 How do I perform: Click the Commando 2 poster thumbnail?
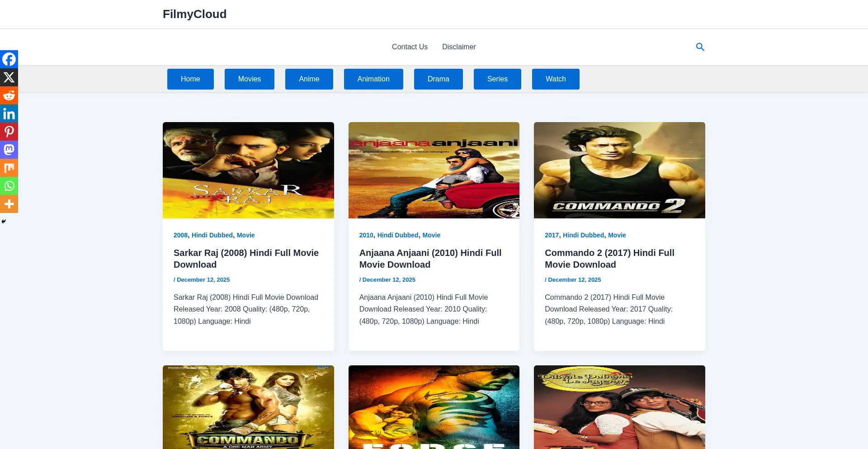619,170
